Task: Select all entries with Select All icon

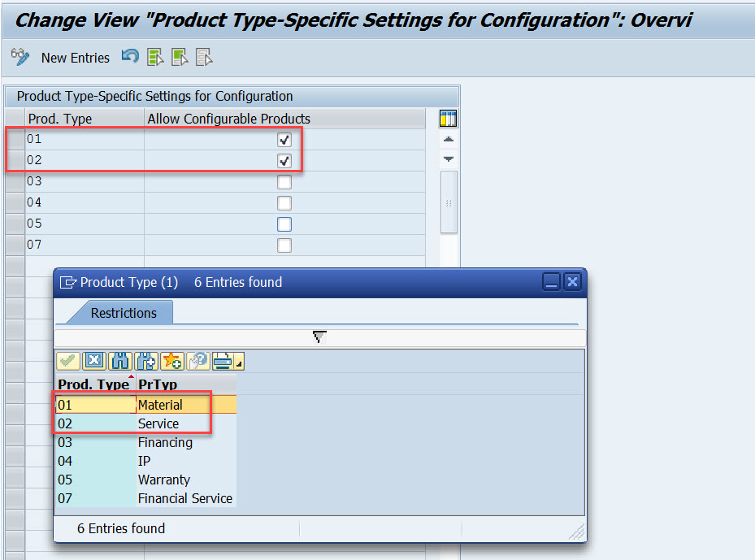Action: tap(156, 57)
